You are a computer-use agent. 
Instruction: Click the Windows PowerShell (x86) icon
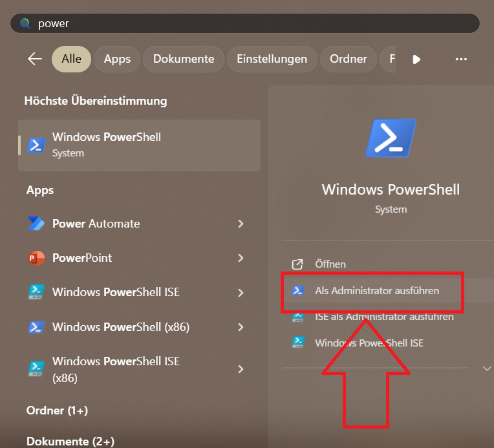(36, 327)
